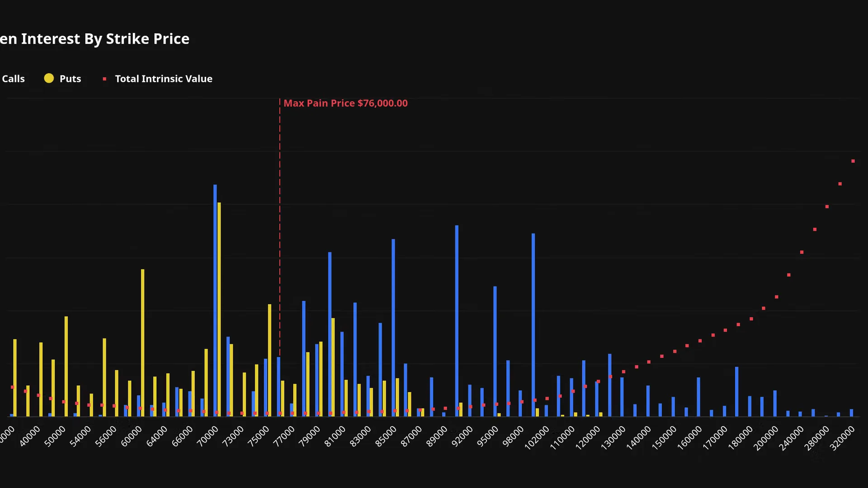Click the 170000 strike axis label
Screen dimensions: 868x488
(716, 438)
